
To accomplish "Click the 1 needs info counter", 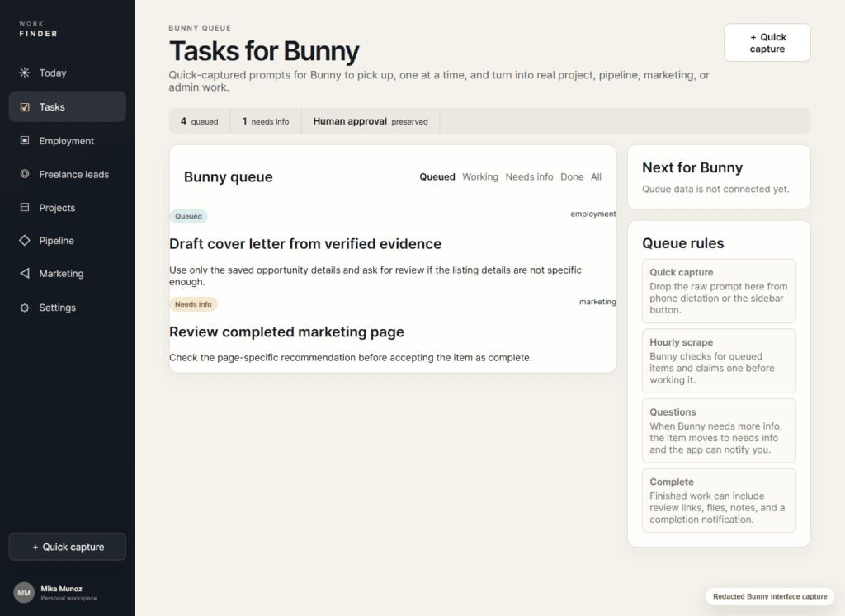I will 266,121.
